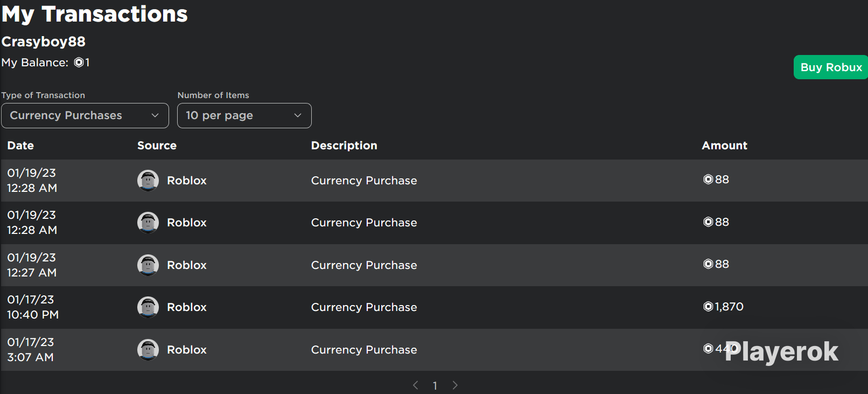Open the Type of Transaction dropdown
The width and height of the screenshot is (868, 394).
pos(85,116)
